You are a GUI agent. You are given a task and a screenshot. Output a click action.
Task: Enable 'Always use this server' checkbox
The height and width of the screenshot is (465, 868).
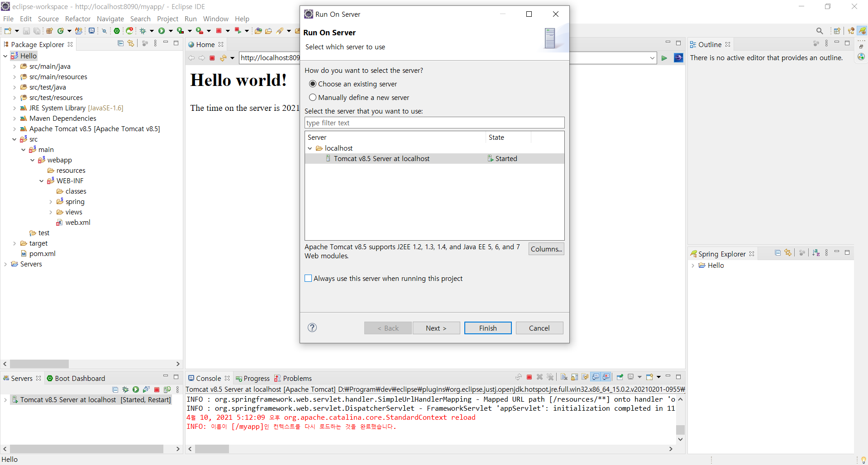(x=308, y=278)
